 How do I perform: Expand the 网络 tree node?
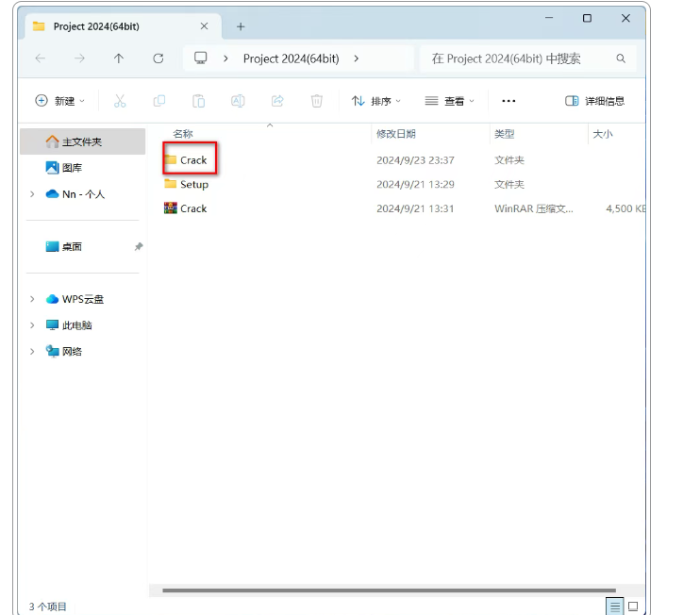pos(32,351)
